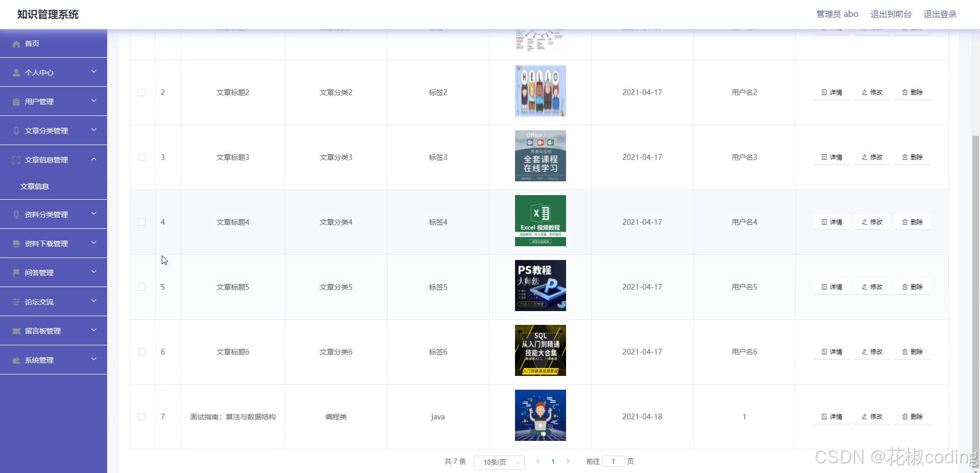This screenshot has height=473, width=980.
Task: Click the PS教程 thumbnail image
Action: [x=540, y=286]
